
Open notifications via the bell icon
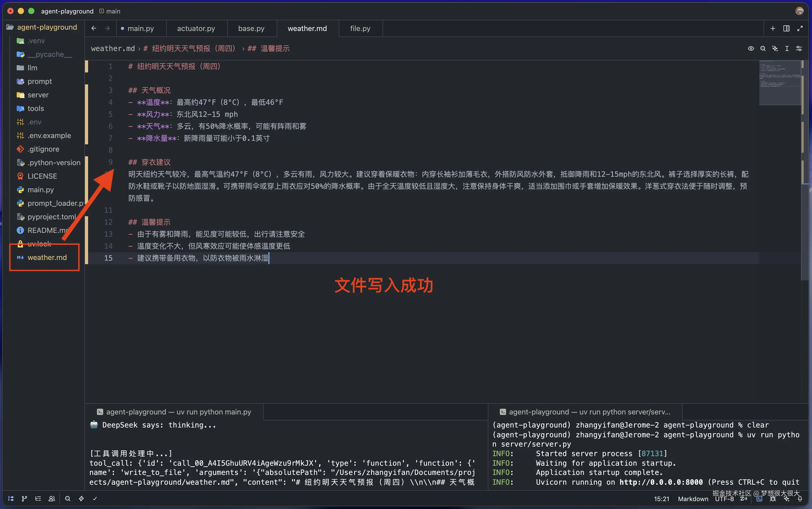800,499
